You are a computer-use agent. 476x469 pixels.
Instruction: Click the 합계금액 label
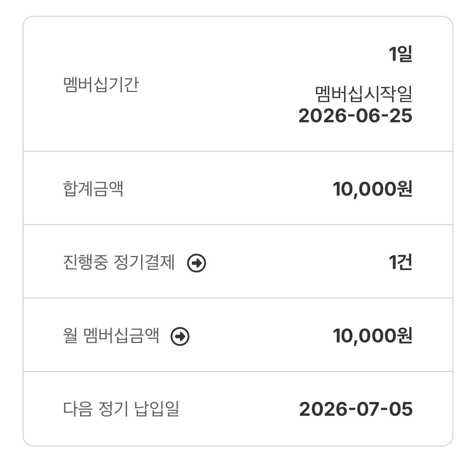coord(93,189)
